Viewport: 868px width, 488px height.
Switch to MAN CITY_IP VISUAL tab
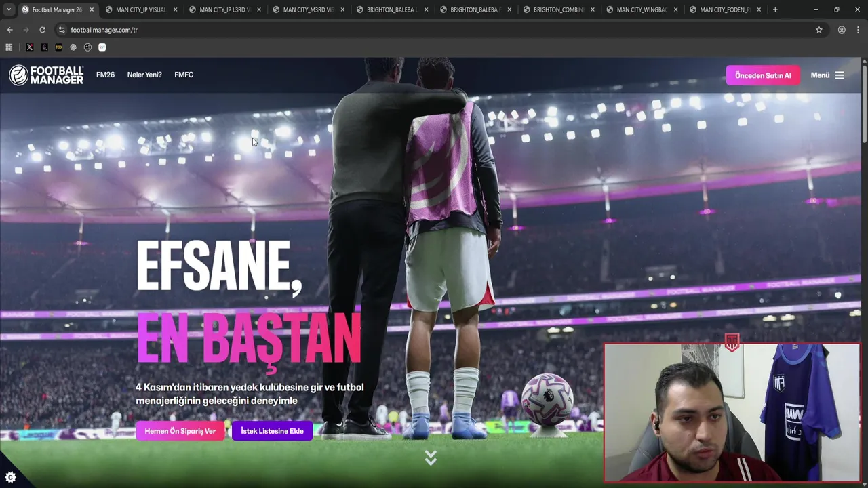(141, 9)
